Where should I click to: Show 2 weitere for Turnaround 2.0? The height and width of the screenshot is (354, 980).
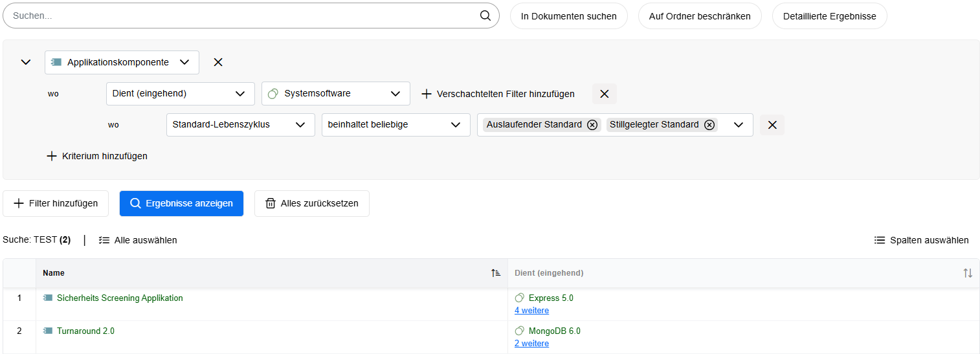[x=531, y=344]
